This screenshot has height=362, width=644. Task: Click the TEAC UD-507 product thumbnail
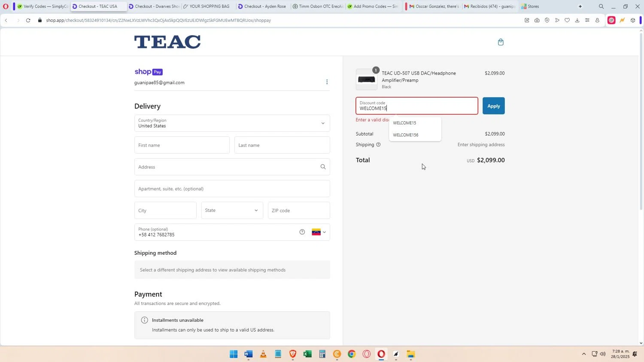click(367, 79)
